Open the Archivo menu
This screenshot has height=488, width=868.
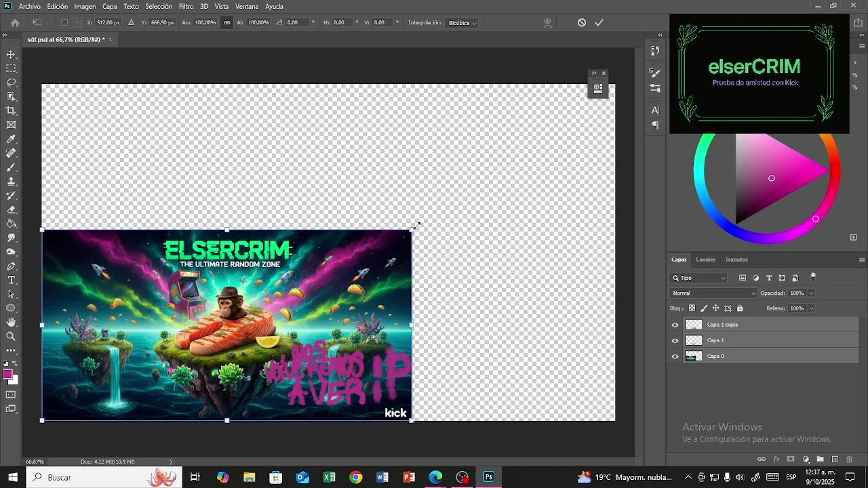tap(30, 6)
